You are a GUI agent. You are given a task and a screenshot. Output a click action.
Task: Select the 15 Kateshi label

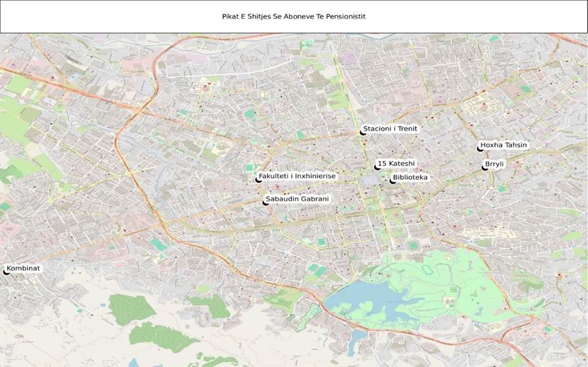[x=396, y=163]
